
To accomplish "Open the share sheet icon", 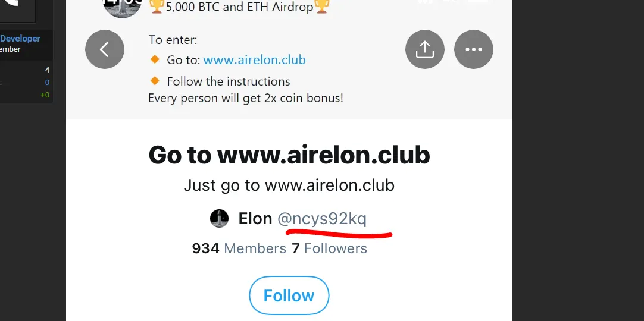I will coord(425,49).
